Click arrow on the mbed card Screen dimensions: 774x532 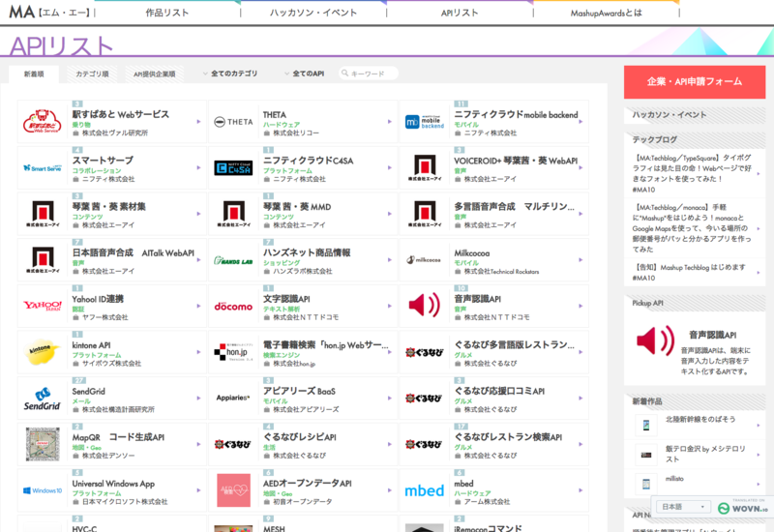tap(581, 490)
